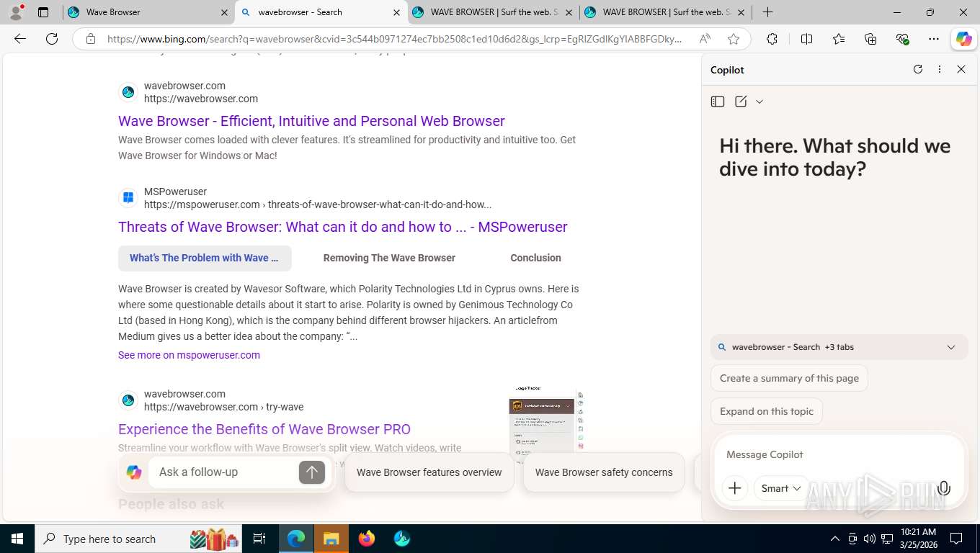Submit follow-up with the up arrow button
Image resolution: width=980 pixels, height=553 pixels.
pos(312,472)
